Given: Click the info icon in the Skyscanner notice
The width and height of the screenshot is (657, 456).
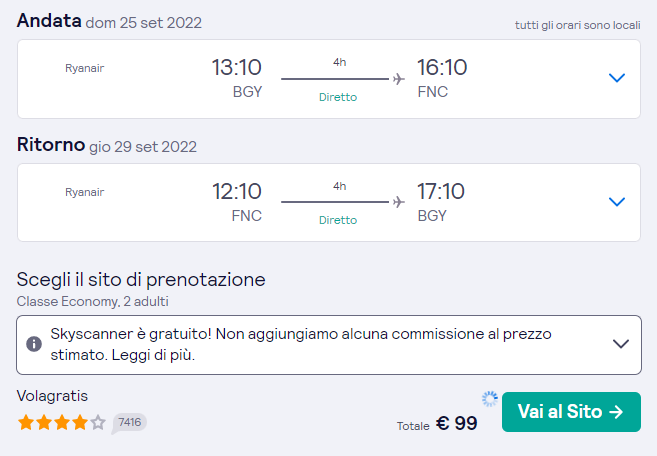Looking at the screenshot, I should pyautogui.click(x=34, y=344).
